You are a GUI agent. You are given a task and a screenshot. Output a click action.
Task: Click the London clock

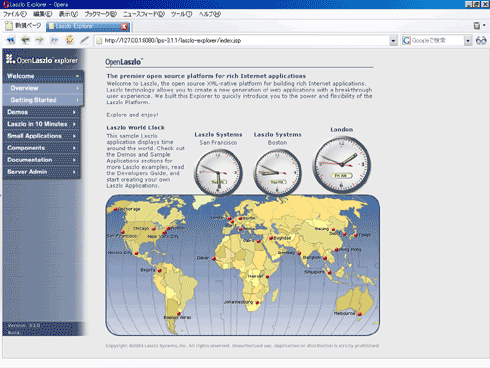pos(341,165)
